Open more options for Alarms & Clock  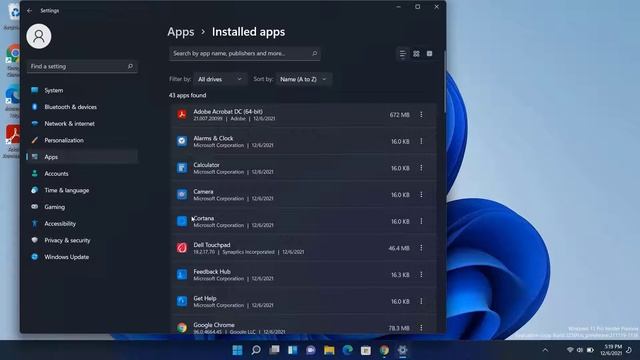coord(421,141)
